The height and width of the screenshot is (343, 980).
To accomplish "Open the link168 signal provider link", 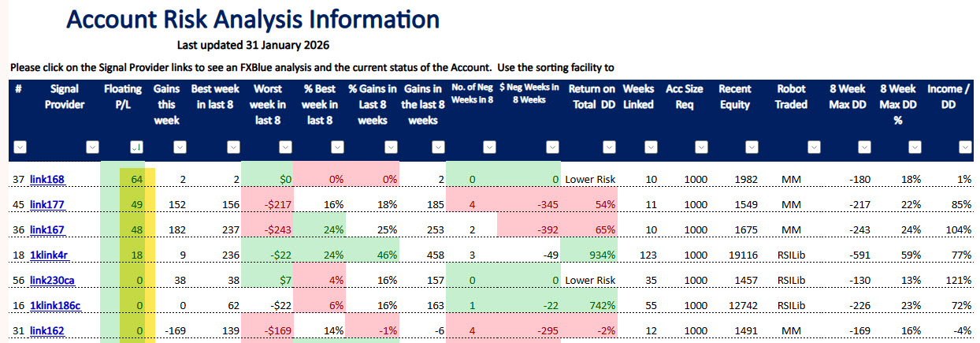I will tap(46, 180).
